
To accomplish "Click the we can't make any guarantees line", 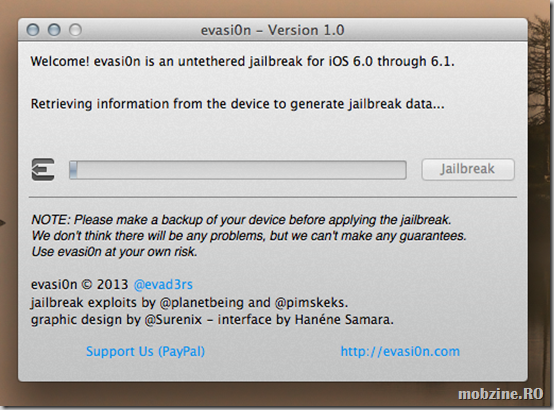I will point(249,236).
